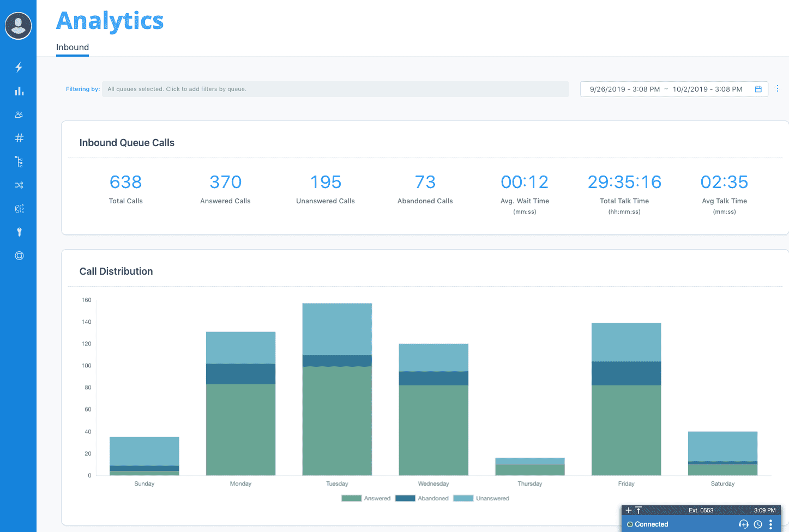Click the shuffle routing sidebar icon
The height and width of the screenshot is (532, 789).
[19, 185]
